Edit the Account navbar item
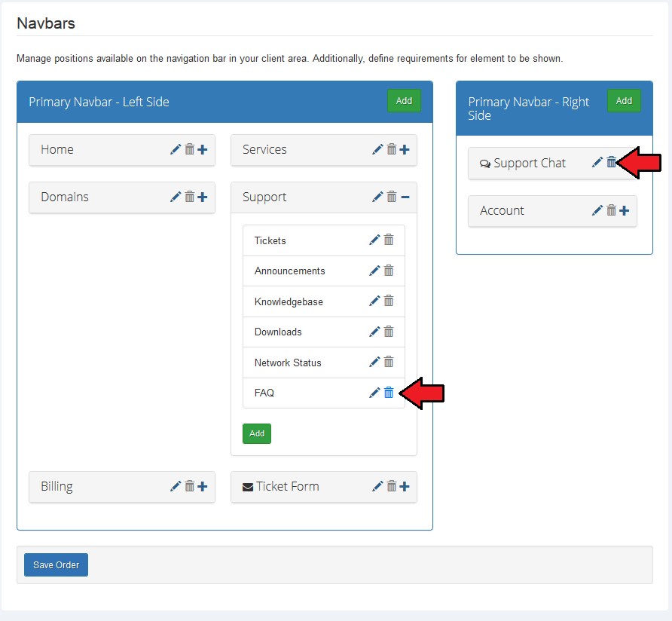672x621 pixels. pyautogui.click(x=597, y=210)
